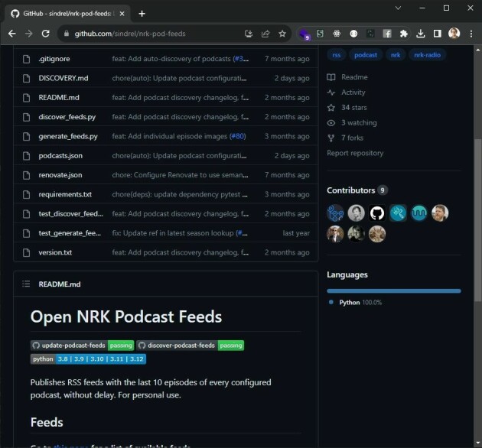Click the nrk-radio topic tag
The width and height of the screenshot is (482, 448).
(x=427, y=55)
